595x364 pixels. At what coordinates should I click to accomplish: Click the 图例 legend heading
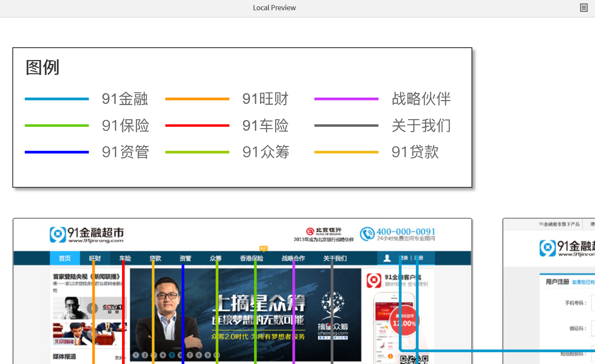(43, 67)
